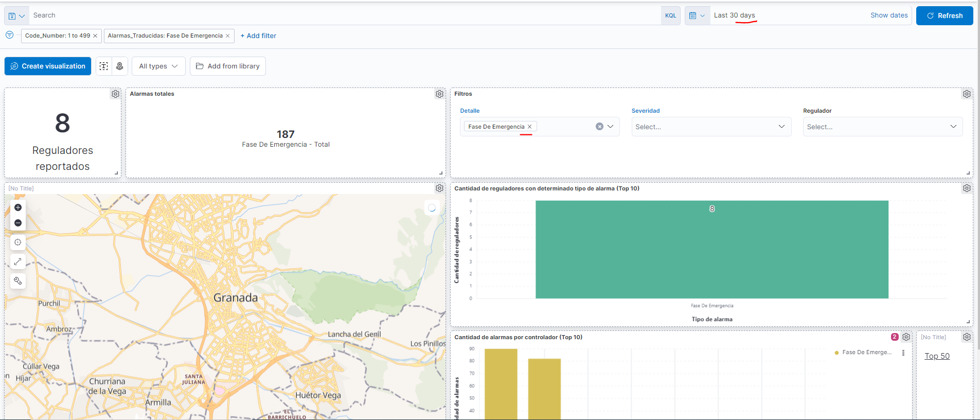This screenshot has width=980, height=420.
Task: Open the calendar quick date menu
Action: click(697, 15)
